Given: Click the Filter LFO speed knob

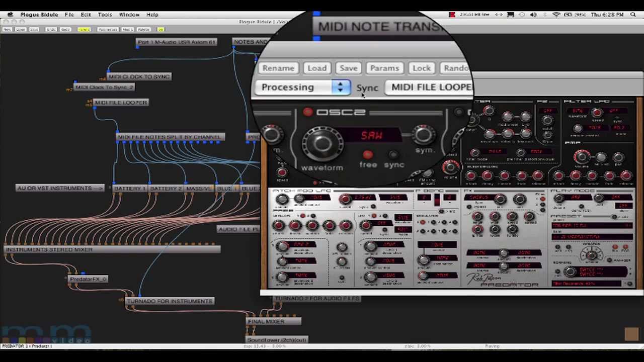Looking at the screenshot, I should (x=597, y=112).
